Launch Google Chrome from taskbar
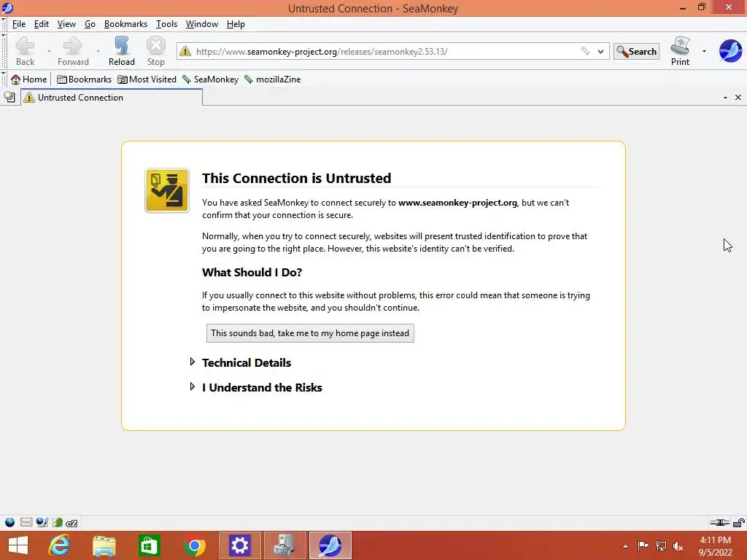The image size is (747, 560). (194, 545)
